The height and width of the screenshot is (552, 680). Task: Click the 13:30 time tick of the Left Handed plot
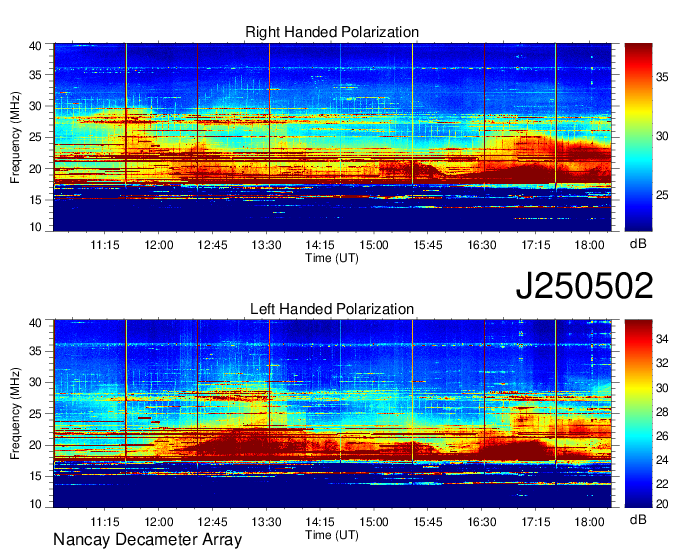coord(266,522)
